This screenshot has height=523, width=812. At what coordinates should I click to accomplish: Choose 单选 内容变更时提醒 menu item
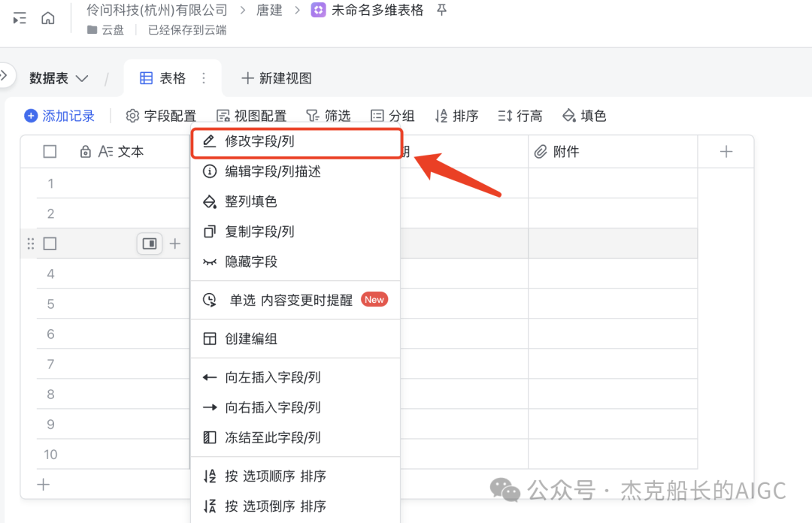[296, 300]
